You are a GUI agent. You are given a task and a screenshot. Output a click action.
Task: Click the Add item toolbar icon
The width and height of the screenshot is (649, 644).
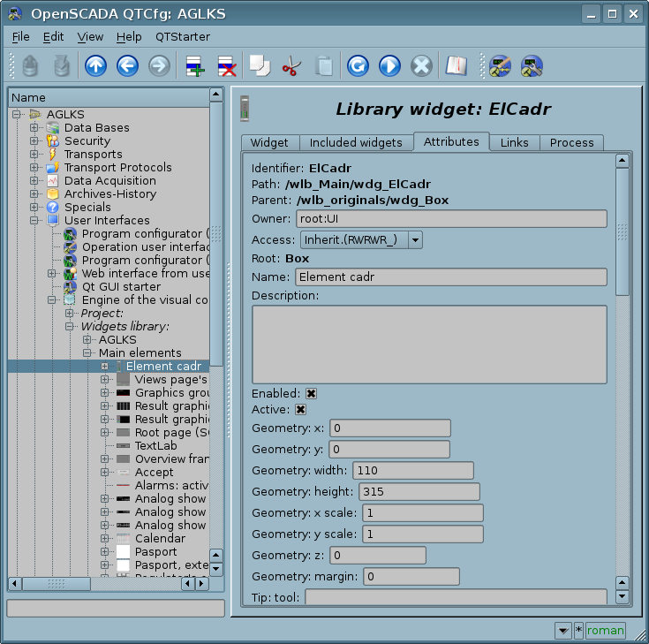point(194,65)
